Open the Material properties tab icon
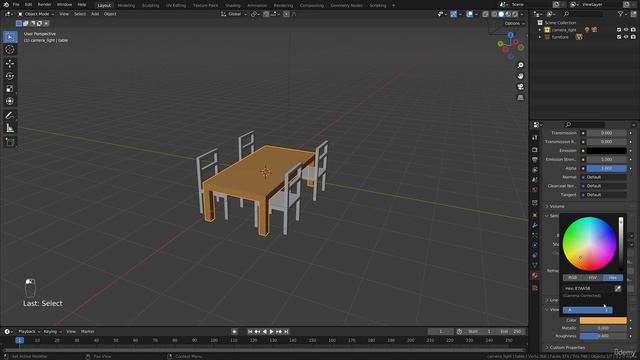Viewport: 640px width, 360px height. pyautogui.click(x=535, y=276)
